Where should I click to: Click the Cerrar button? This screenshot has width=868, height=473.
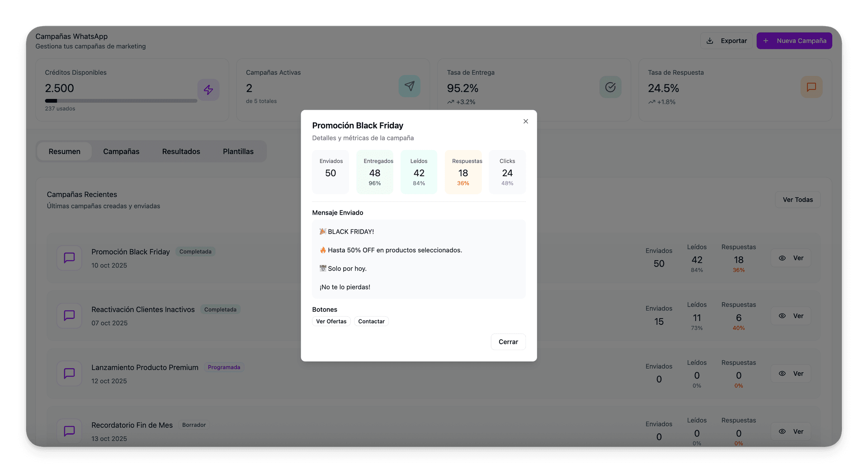click(x=508, y=342)
